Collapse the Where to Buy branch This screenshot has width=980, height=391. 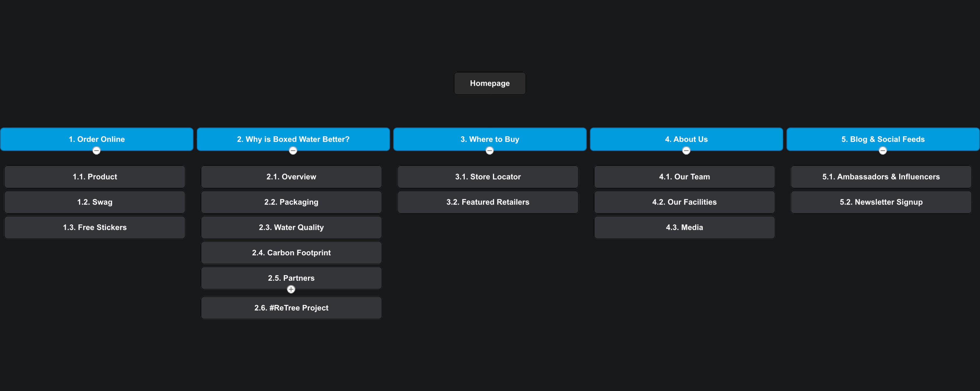tap(490, 151)
